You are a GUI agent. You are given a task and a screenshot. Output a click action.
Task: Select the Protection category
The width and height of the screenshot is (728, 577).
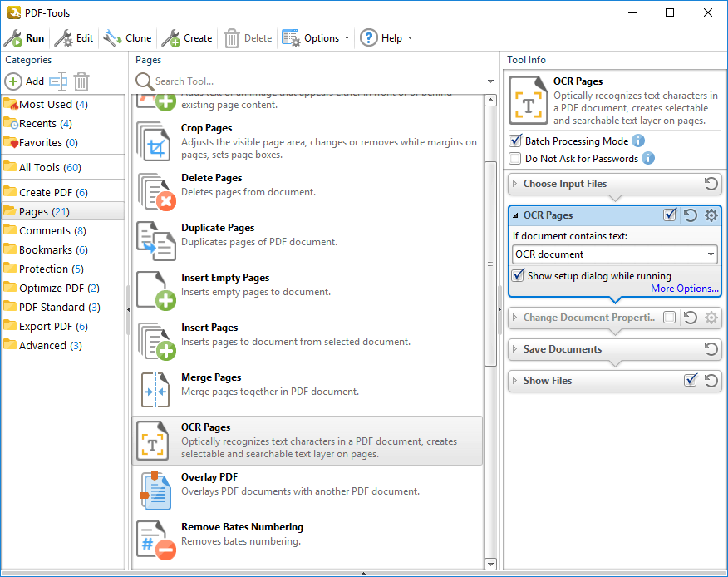[x=62, y=269]
